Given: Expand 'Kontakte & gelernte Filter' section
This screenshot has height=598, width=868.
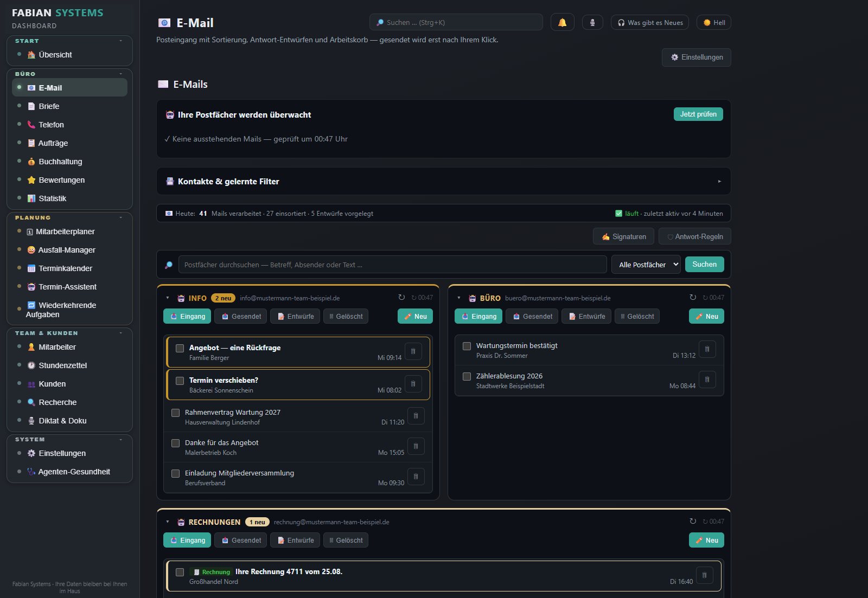Looking at the screenshot, I should (x=444, y=181).
